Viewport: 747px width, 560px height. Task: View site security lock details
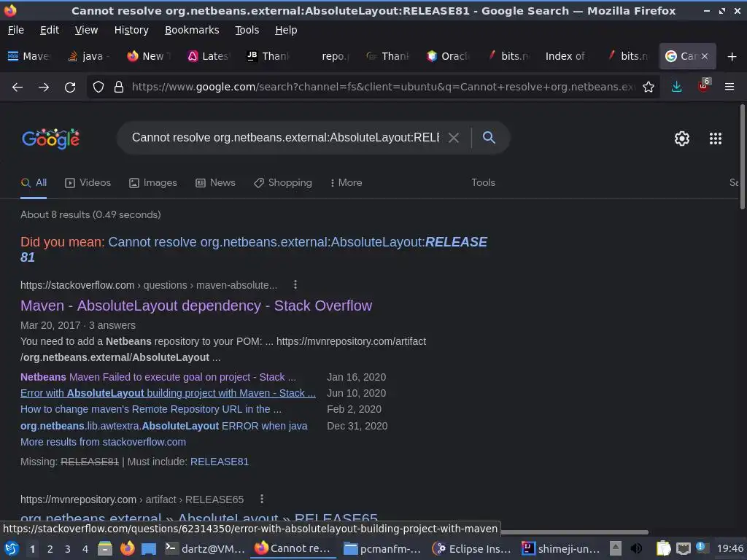[x=119, y=87]
